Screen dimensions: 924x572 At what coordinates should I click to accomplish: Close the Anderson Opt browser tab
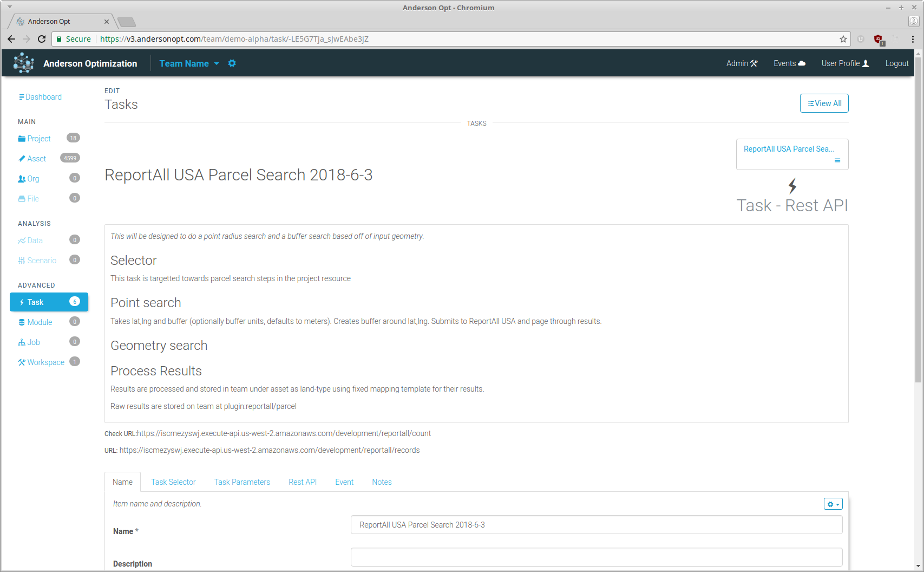point(107,22)
